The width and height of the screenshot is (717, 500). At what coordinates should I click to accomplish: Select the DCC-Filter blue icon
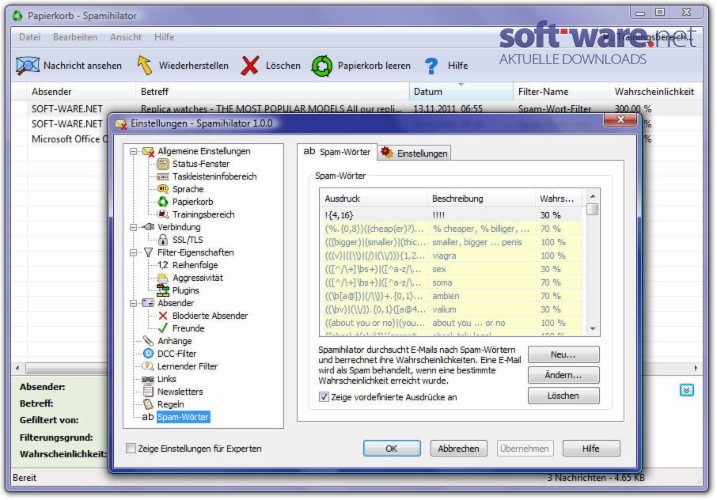(x=148, y=354)
